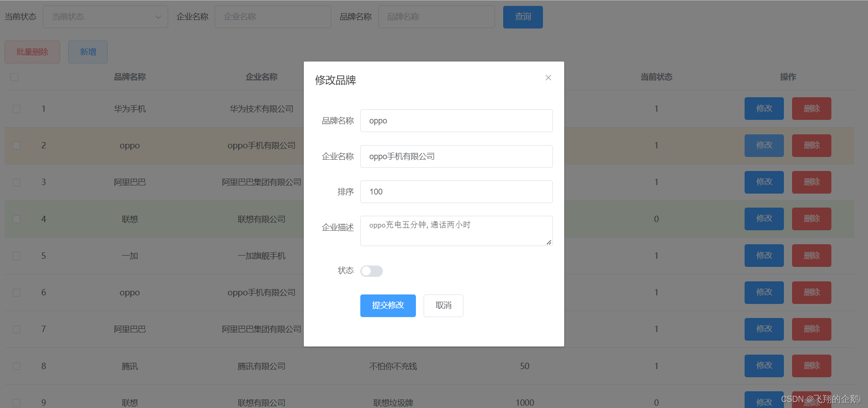Click the 企业描述 textarea
868x408 pixels.
point(456,231)
